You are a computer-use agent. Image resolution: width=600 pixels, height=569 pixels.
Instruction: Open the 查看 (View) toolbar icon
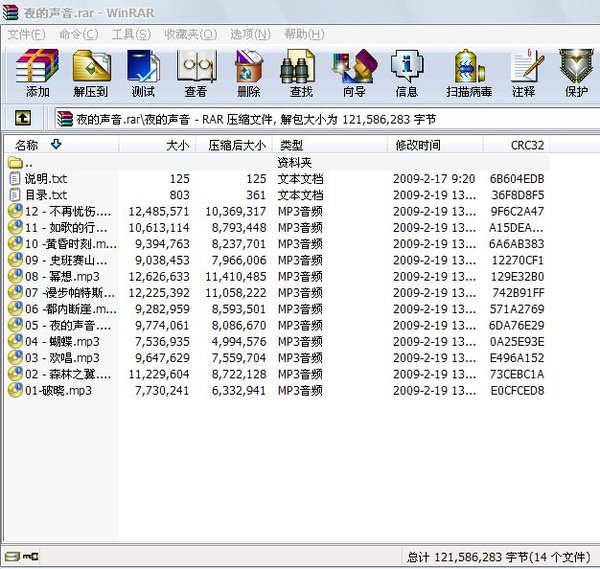pos(196,66)
